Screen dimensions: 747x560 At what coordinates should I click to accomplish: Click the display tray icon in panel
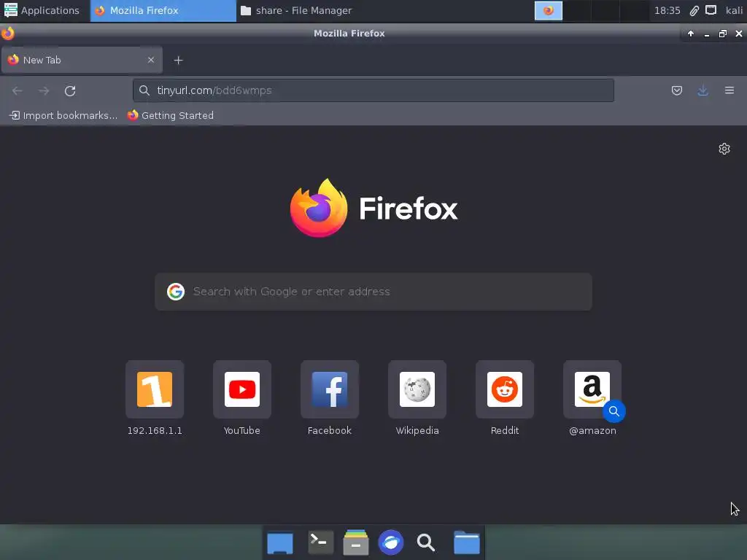coord(711,10)
